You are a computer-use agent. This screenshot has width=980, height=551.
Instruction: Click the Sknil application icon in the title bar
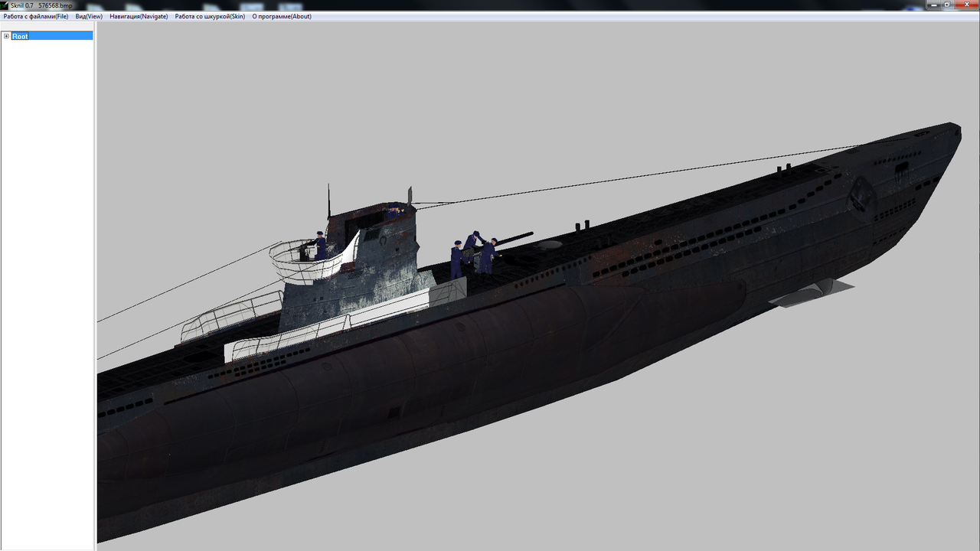5,4
